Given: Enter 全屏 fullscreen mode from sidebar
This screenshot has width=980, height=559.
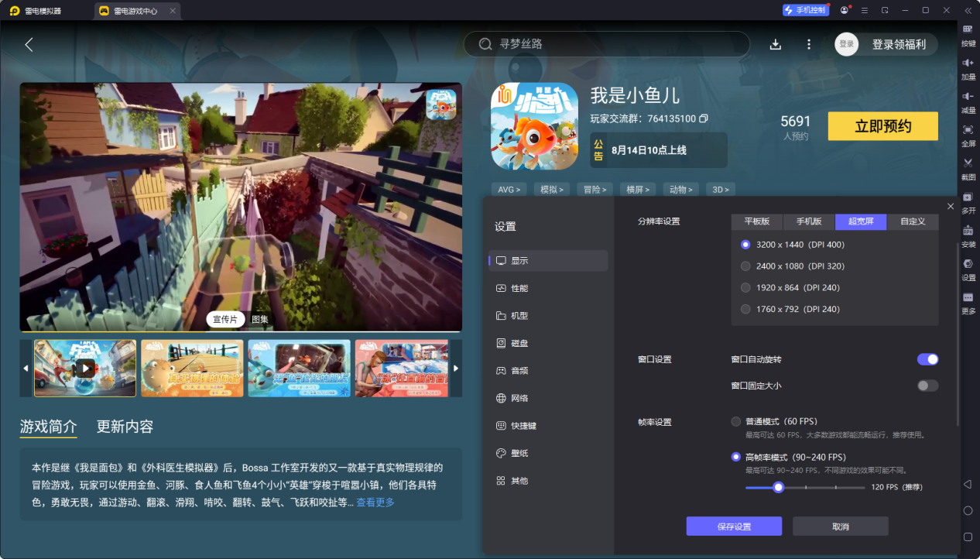Looking at the screenshot, I should click(x=968, y=129).
